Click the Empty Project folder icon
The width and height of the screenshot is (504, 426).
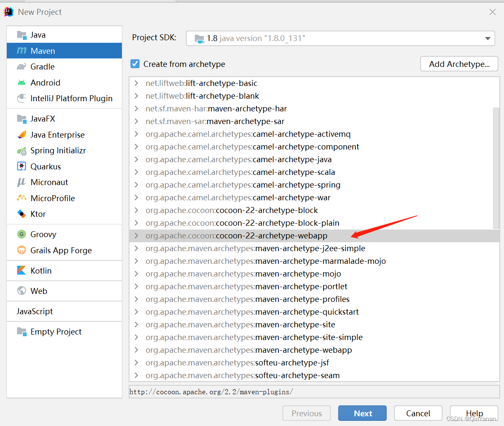pyautogui.click(x=22, y=332)
